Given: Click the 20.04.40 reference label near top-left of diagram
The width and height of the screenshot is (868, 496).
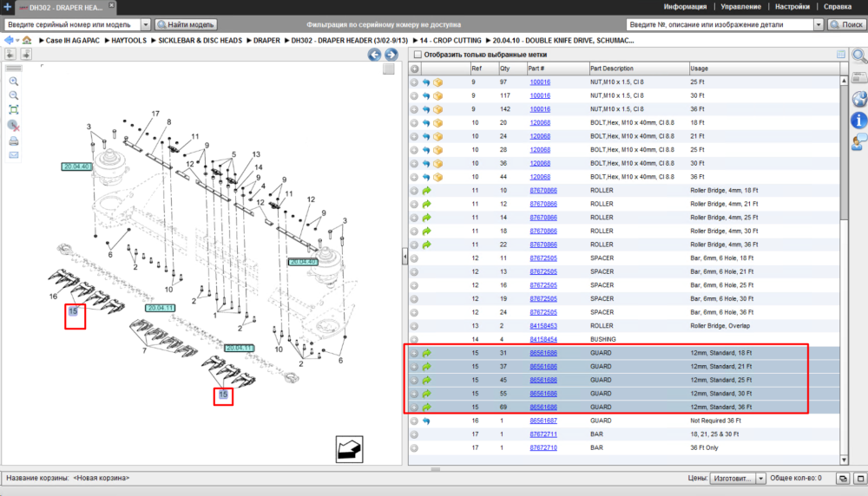Looking at the screenshot, I should tap(76, 166).
